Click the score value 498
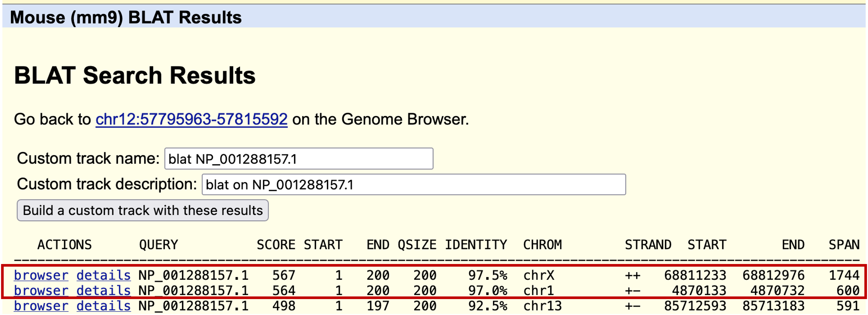 pos(284,306)
